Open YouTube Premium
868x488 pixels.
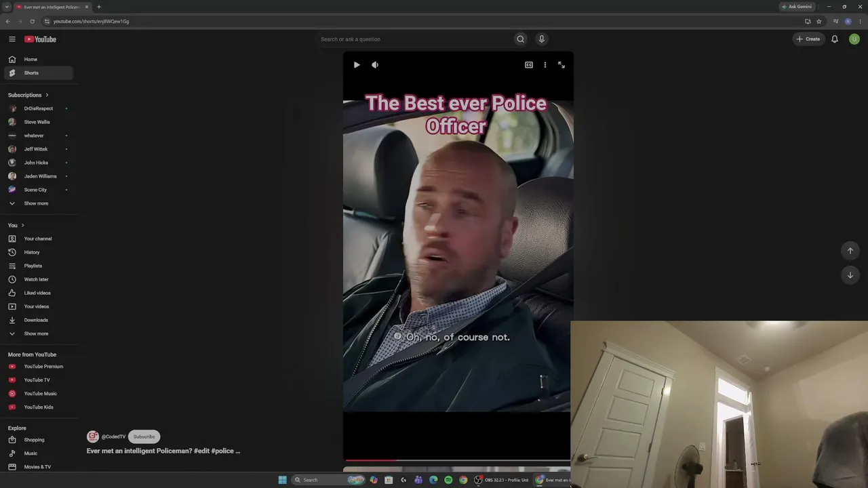tap(39, 367)
